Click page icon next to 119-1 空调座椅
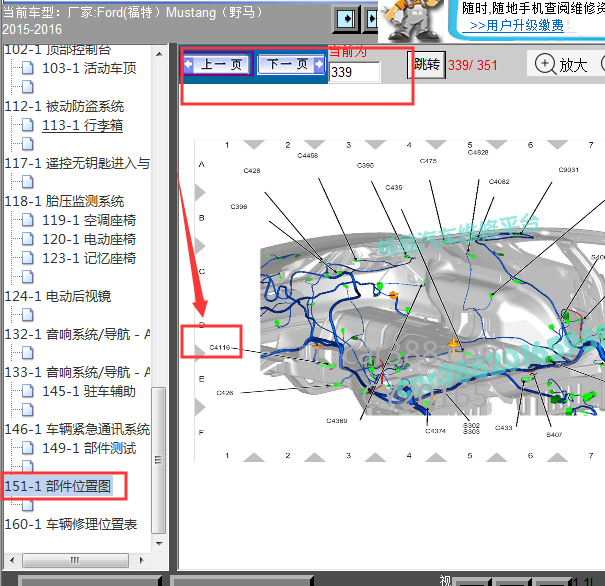 [27, 220]
